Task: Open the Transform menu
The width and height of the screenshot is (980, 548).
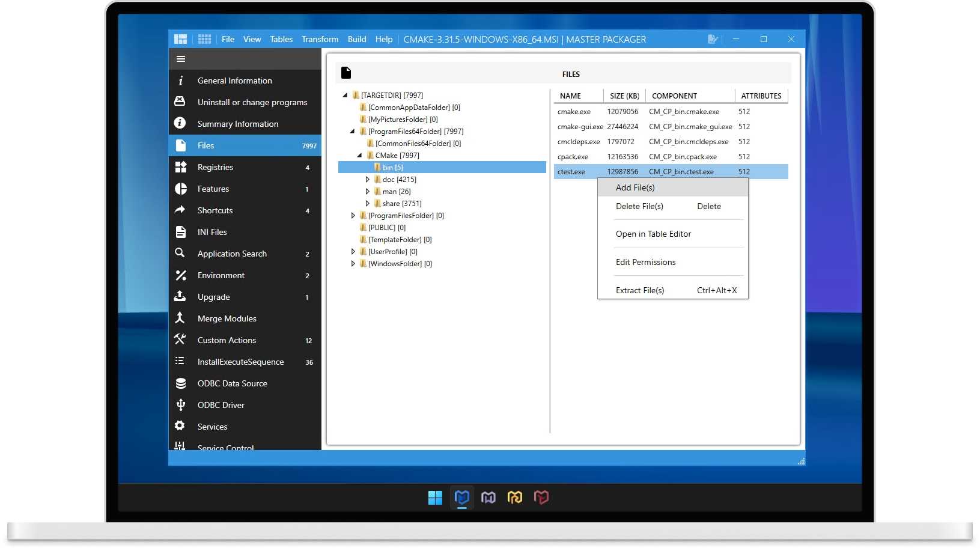Action: [x=320, y=39]
